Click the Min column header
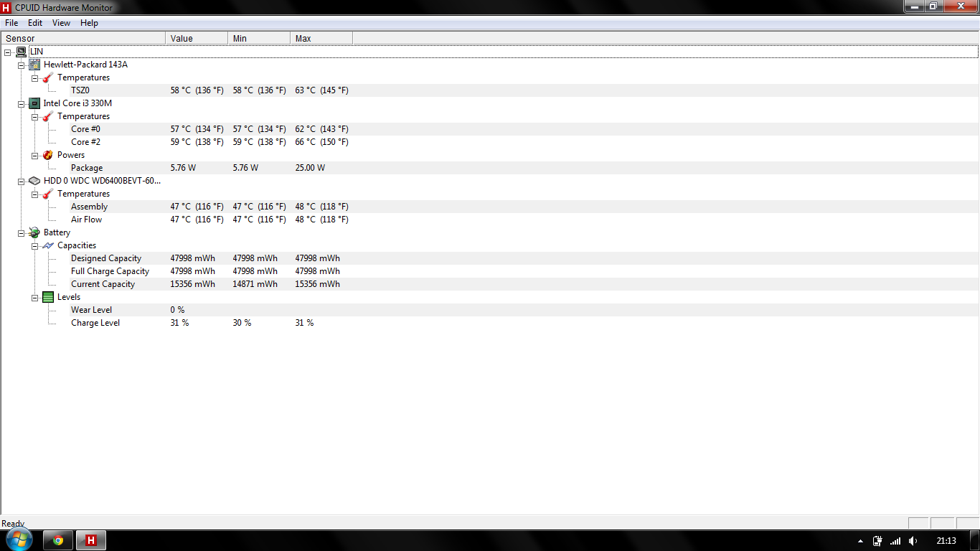 259,38
